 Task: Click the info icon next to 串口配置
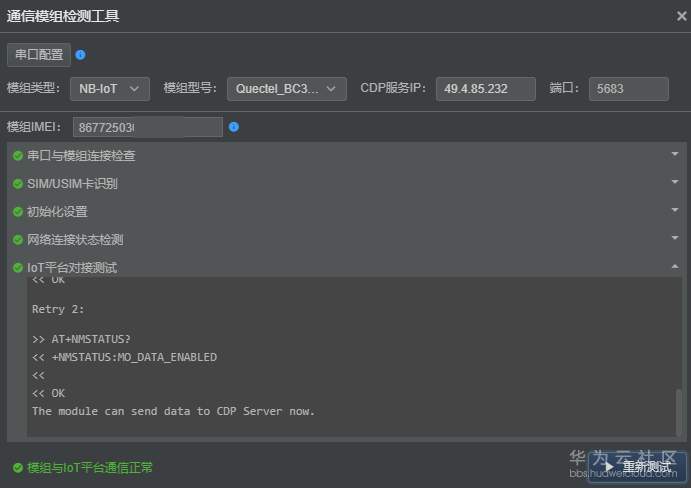tap(81, 55)
